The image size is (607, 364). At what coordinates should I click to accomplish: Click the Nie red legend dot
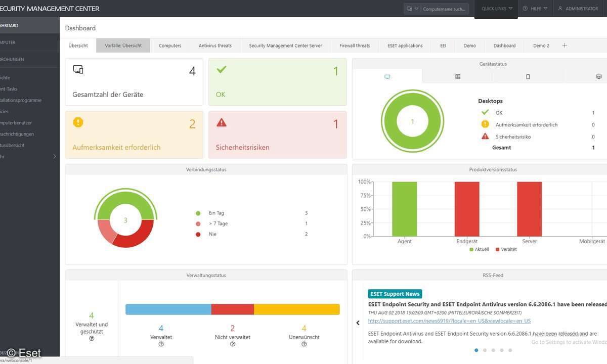198,234
